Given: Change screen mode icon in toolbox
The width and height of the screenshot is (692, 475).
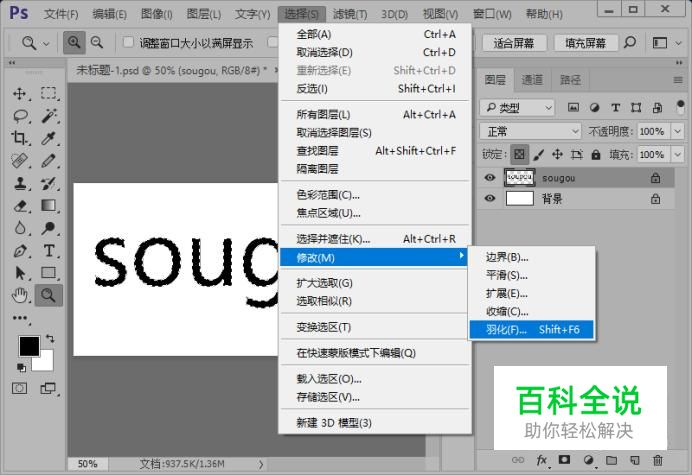Looking at the screenshot, I should (48, 388).
